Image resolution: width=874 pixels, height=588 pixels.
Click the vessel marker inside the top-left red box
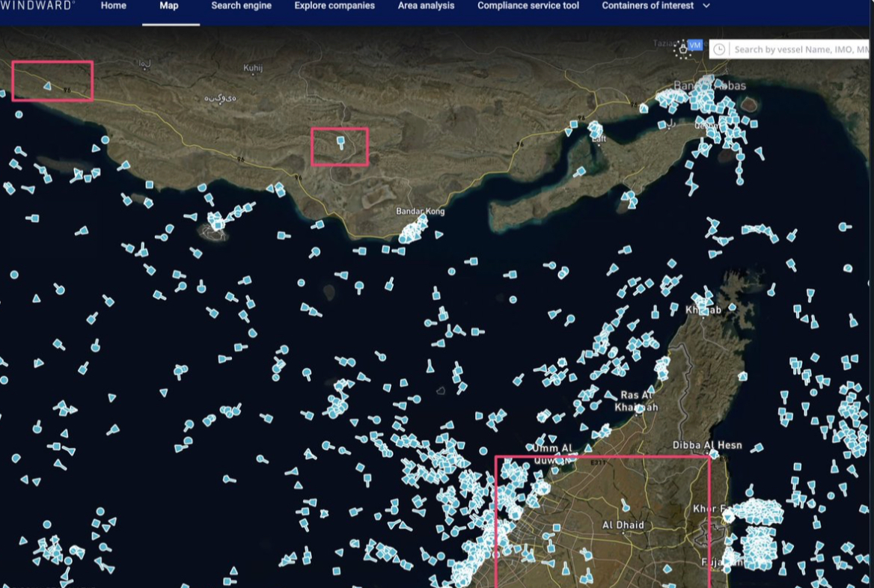pos(47,87)
